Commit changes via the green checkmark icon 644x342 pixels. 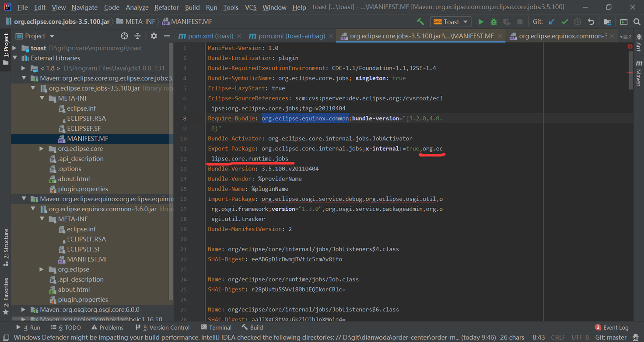[564, 21]
